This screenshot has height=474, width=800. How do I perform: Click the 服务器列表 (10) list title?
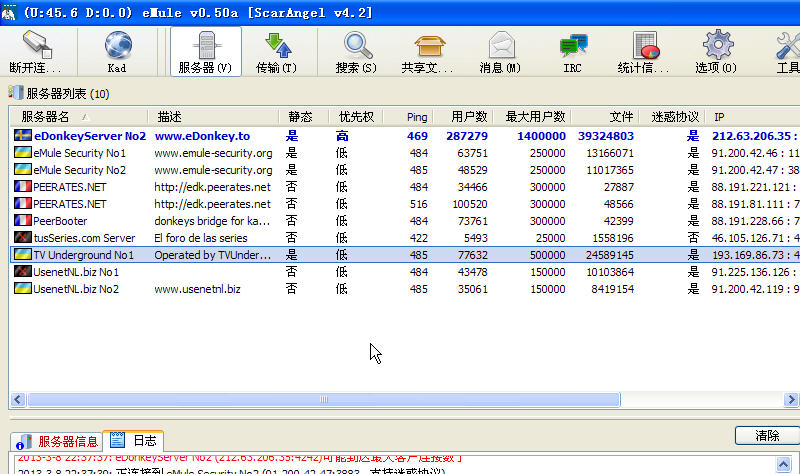tap(68, 93)
